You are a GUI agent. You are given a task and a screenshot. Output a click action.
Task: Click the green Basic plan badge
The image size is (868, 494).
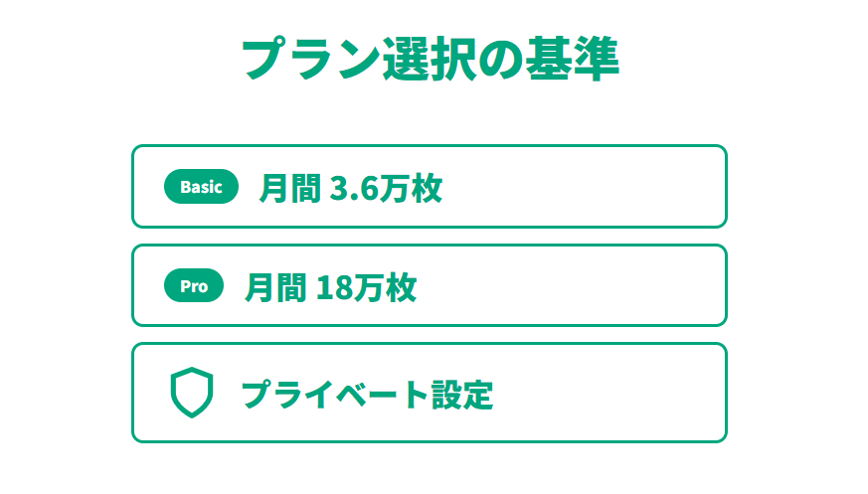click(x=201, y=187)
